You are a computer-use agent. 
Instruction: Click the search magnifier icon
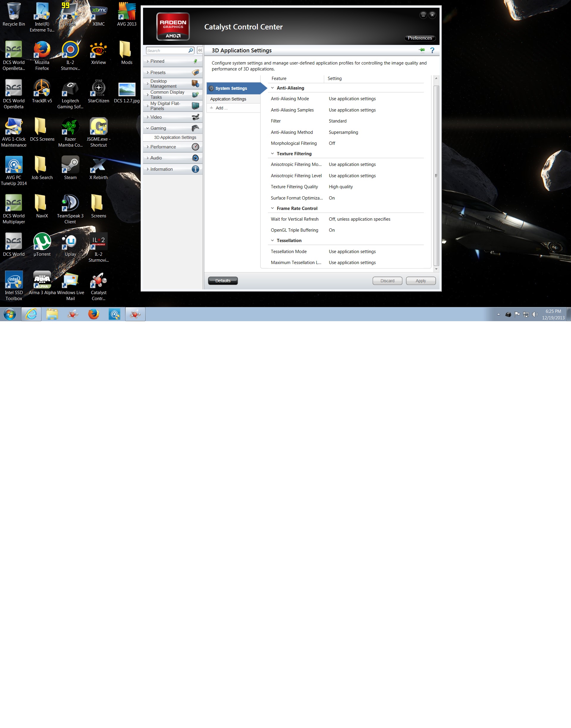pyautogui.click(x=191, y=51)
